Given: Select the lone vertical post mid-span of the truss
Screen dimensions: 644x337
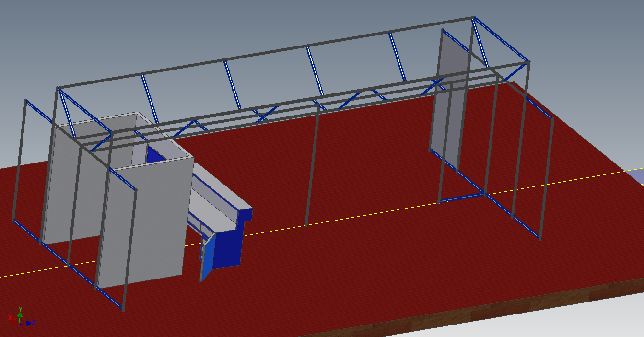Looking at the screenshot, I should [312, 166].
